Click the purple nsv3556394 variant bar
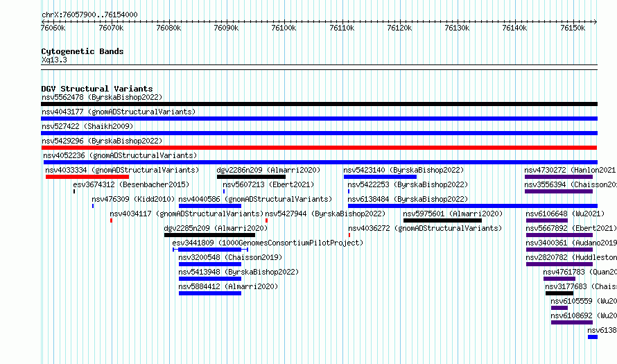Screen dimensions: 617x364 point(559,191)
